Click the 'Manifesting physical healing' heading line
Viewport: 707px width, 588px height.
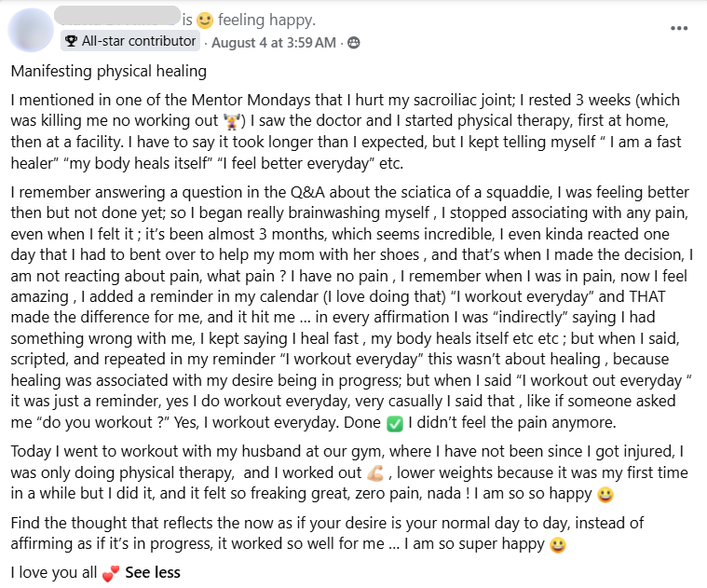pos(109,71)
